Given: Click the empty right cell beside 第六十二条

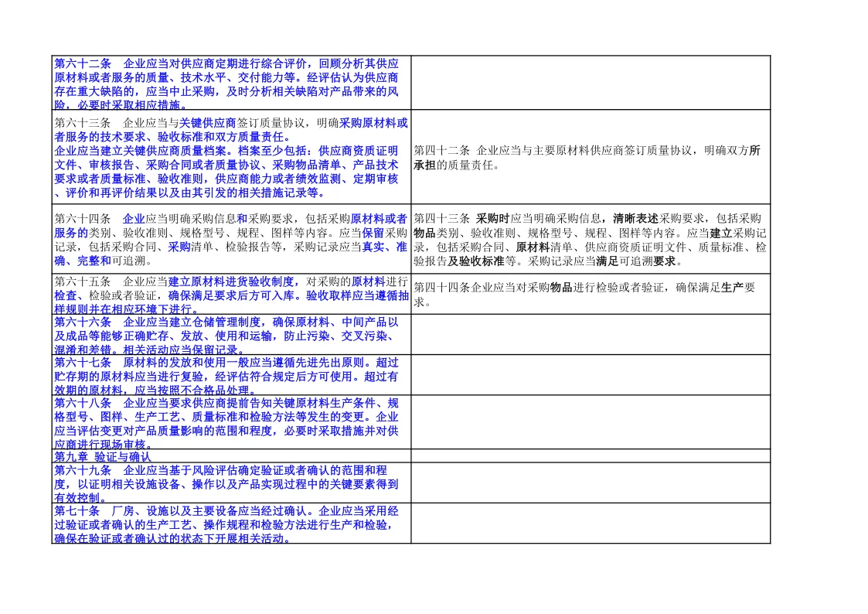Looking at the screenshot, I should [591, 83].
